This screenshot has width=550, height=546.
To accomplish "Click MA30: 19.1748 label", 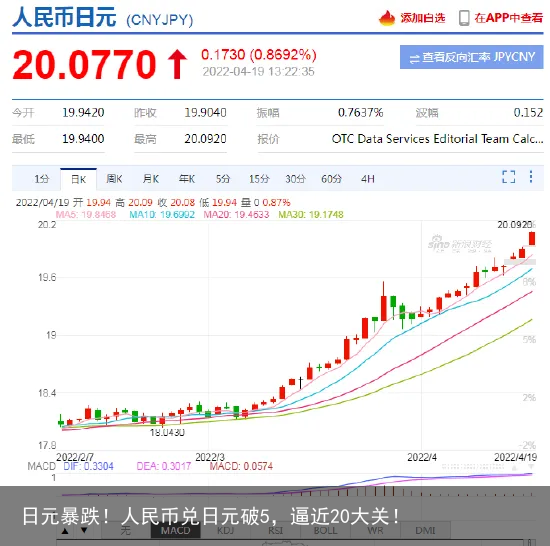I will tap(311, 214).
